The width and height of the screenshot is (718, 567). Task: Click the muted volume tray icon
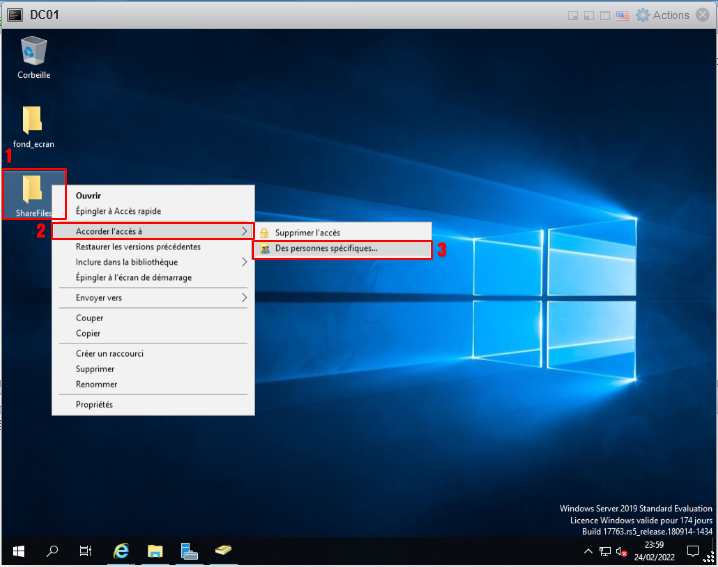tap(622, 552)
